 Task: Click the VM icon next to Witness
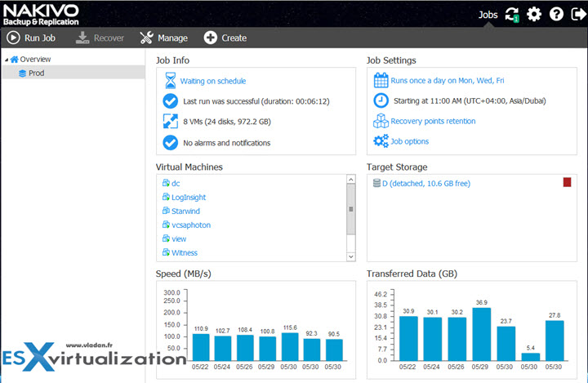coord(166,252)
